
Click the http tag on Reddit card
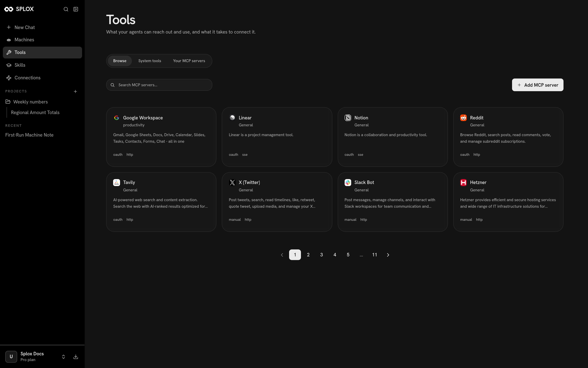[x=477, y=155]
